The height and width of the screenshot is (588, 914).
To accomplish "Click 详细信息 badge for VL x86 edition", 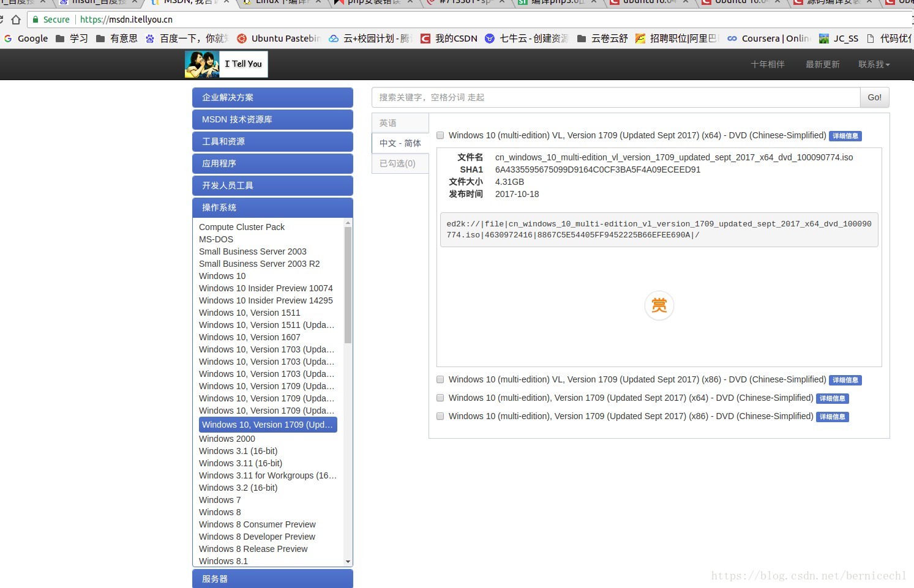I will click(845, 380).
